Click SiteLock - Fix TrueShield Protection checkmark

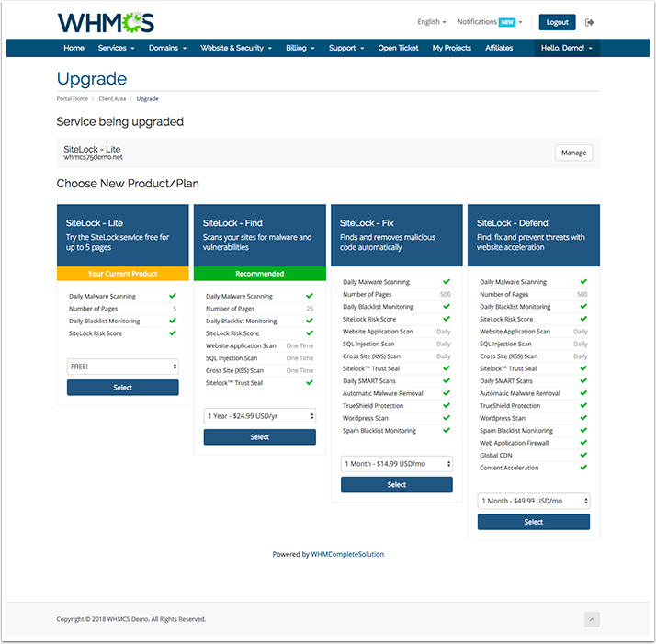(447, 405)
